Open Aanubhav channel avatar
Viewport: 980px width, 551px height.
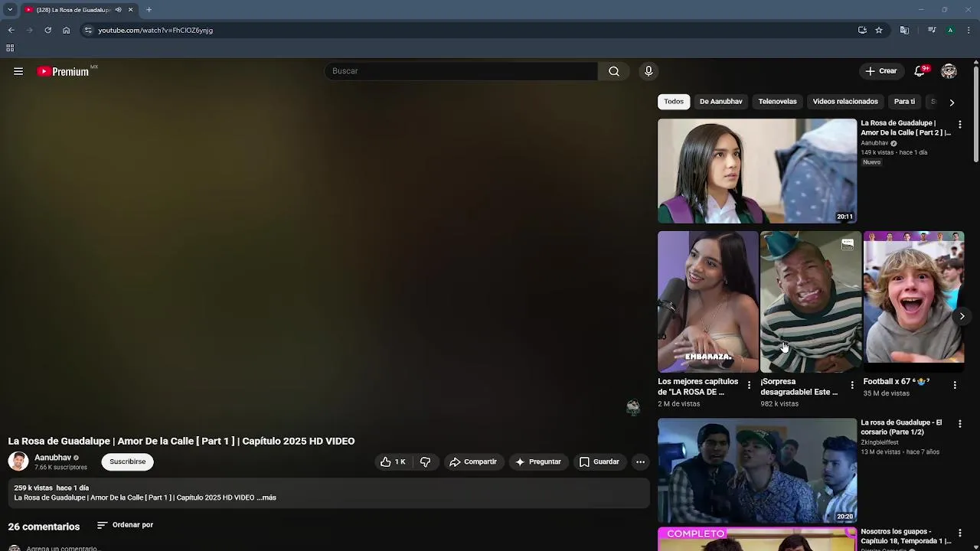[18, 461]
